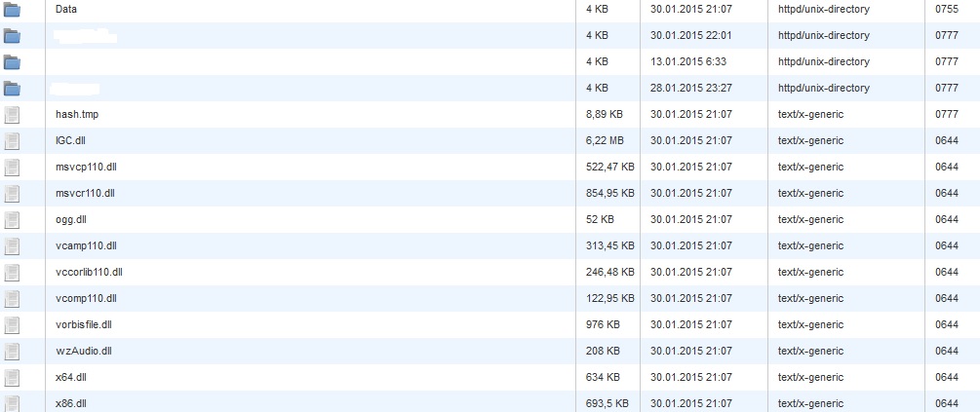This screenshot has width=980, height=412.
Task: Select the msvcr110.dll file name
Action: pos(85,193)
